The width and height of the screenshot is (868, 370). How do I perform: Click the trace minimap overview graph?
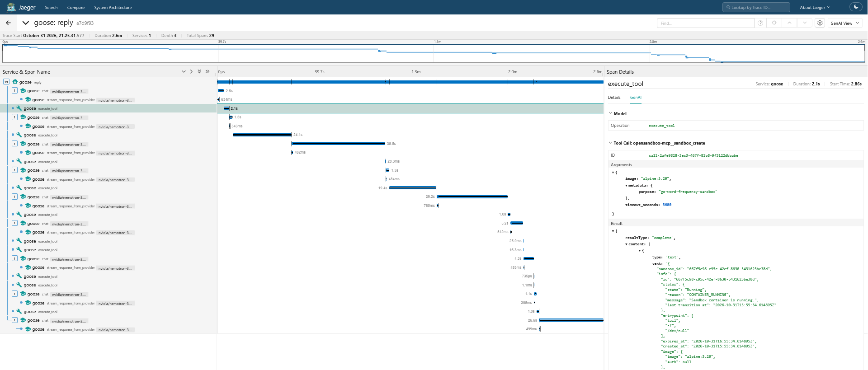coord(434,53)
